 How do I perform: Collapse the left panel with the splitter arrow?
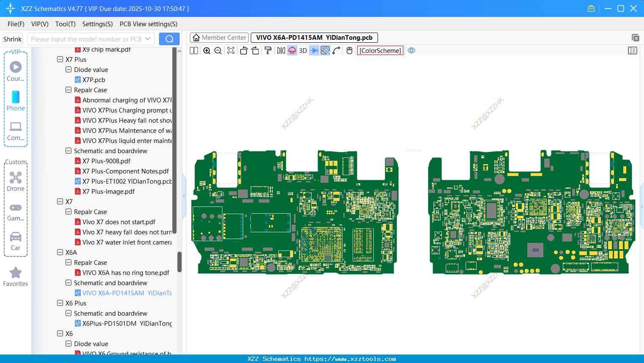coord(184,196)
